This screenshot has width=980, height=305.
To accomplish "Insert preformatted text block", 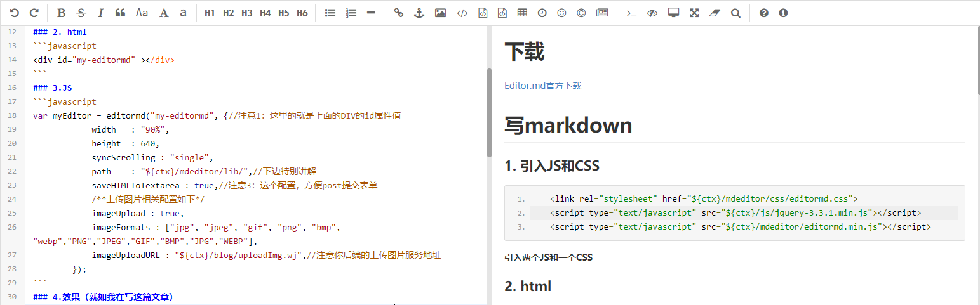I will point(483,13).
